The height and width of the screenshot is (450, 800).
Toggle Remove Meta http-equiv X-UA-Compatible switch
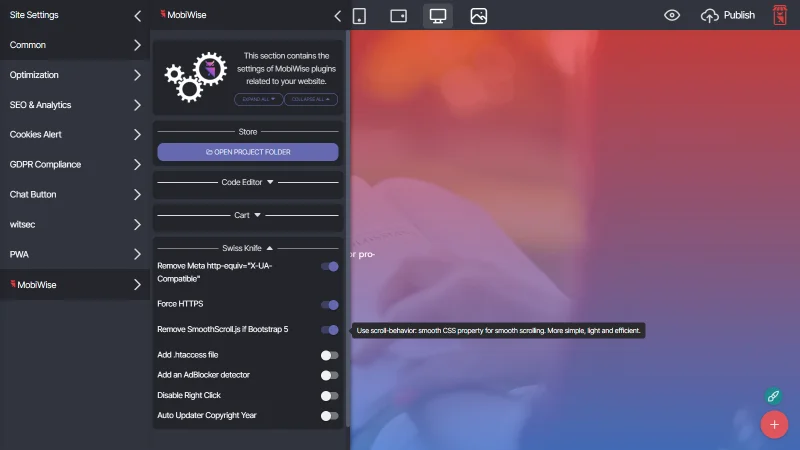point(330,266)
